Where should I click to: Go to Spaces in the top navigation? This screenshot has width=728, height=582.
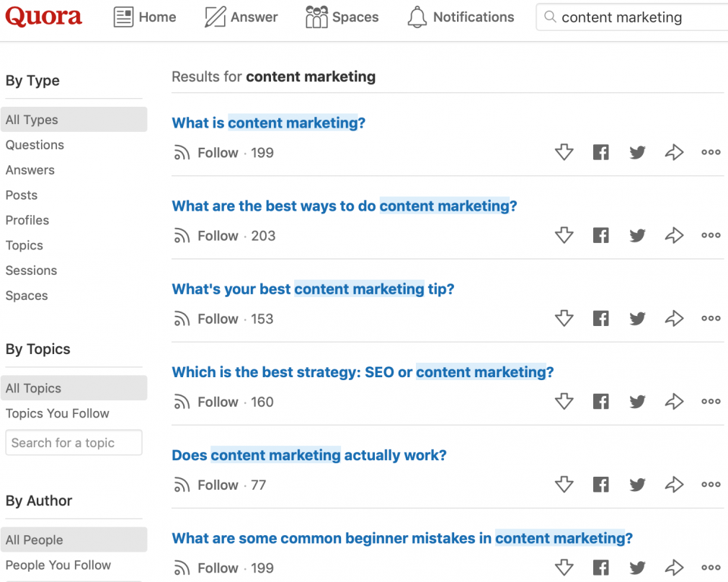click(x=342, y=17)
